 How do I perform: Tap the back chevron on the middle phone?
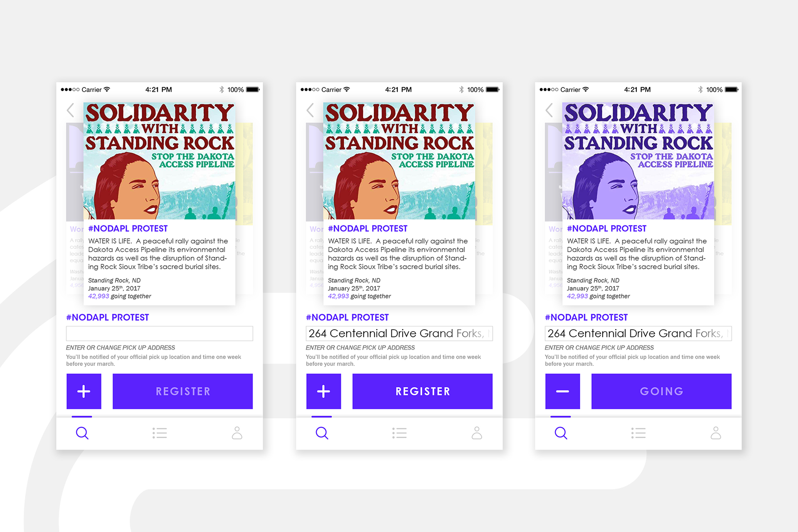pyautogui.click(x=310, y=110)
